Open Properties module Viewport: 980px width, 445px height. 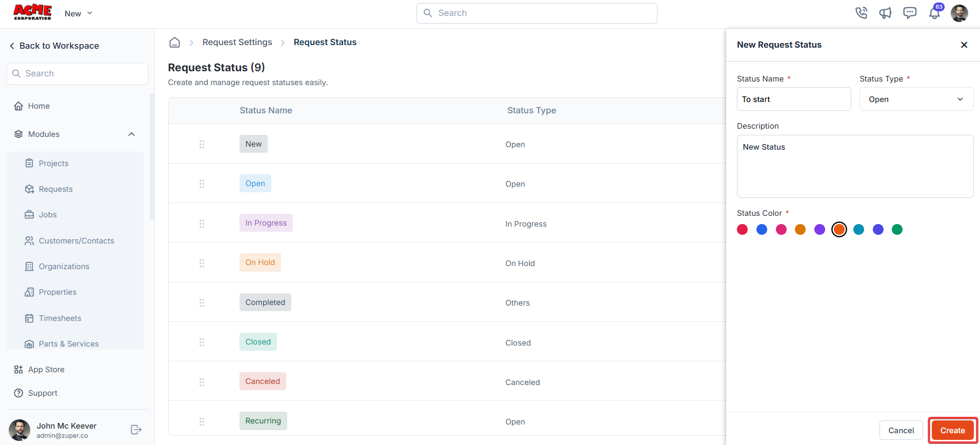tap(50, 292)
